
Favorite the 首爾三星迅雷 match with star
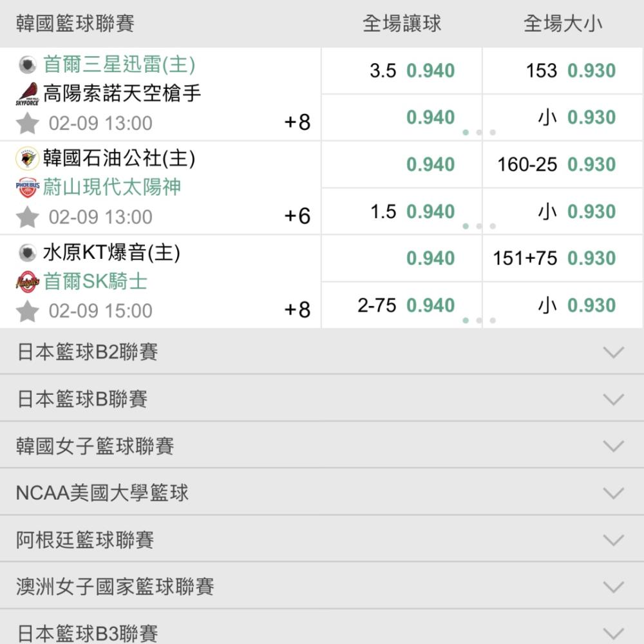click(x=28, y=123)
